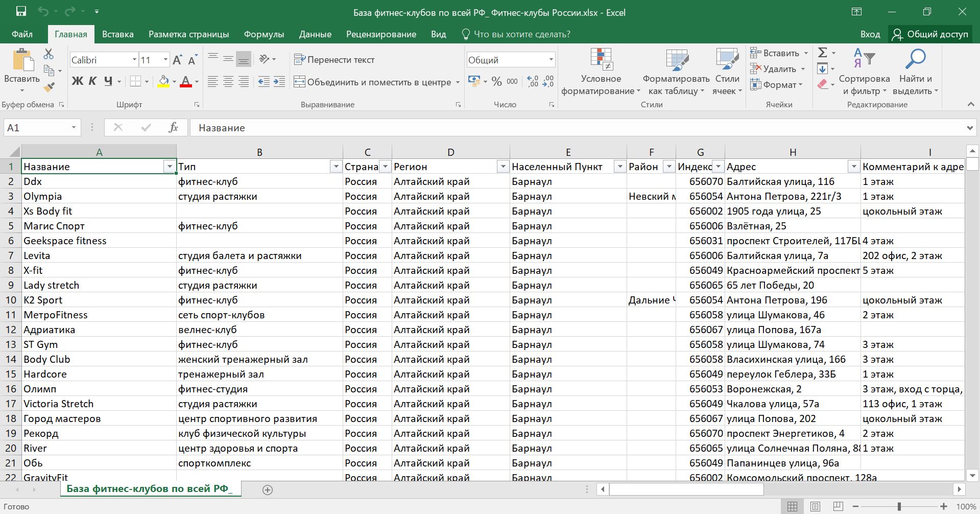This screenshot has width=980, height=514.
Task: Click the add new sheet plus icon
Action: (267, 489)
